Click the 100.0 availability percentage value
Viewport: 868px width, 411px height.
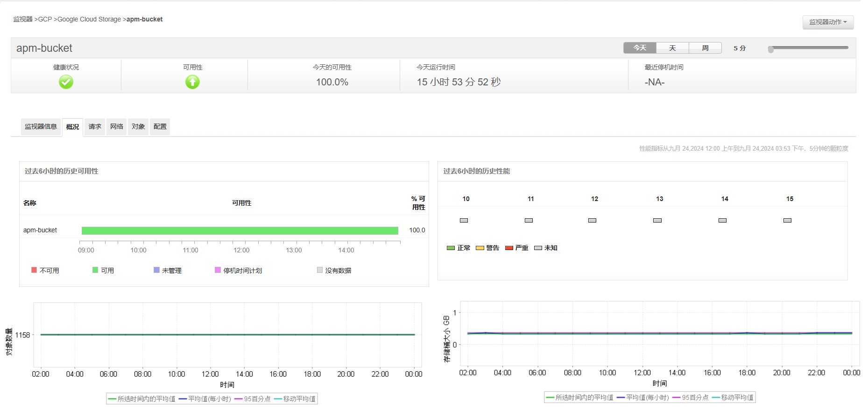pos(417,230)
